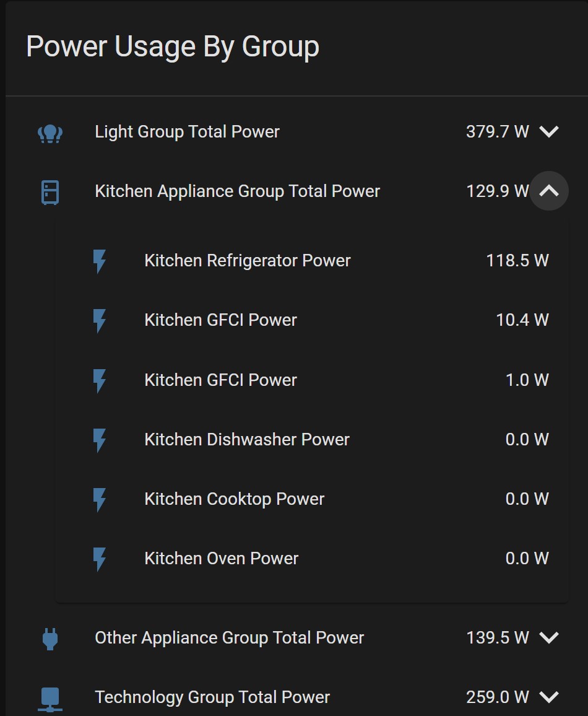Expand the Other Appliance Group Total Power row
The image size is (588, 716).
548,637
